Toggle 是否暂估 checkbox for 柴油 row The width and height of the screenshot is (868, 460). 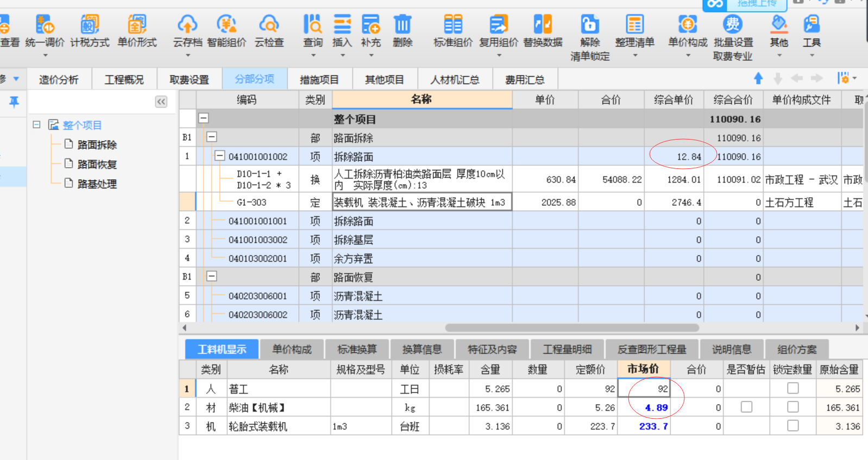747,407
